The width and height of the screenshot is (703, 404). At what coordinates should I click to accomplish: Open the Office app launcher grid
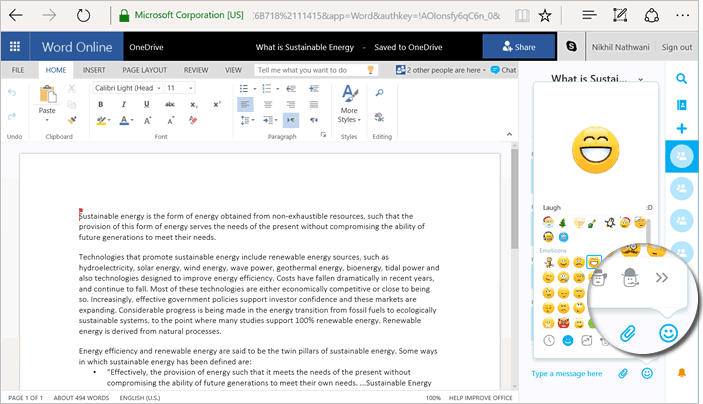click(15, 46)
